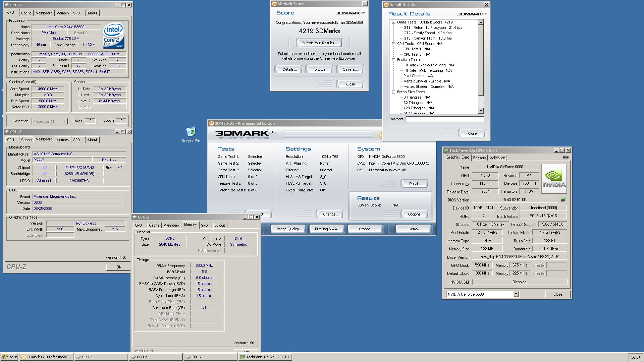644x362 pixels.
Task: Collapse the Feature Tests tree node
Action: coord(394,60)
